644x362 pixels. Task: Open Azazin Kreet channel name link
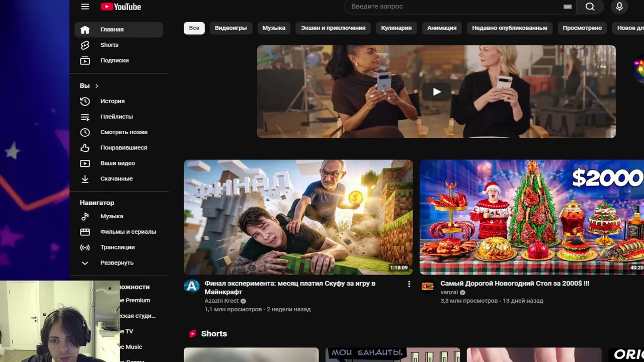point(221,301)
